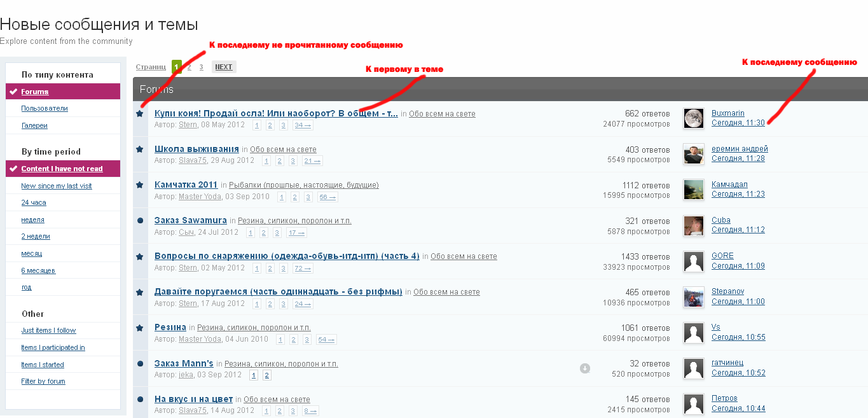Click star icon beside 'Школа выживания' topic
Viewport: 868px width, 418px height.
pyautogui.click(x=140, y=149)
